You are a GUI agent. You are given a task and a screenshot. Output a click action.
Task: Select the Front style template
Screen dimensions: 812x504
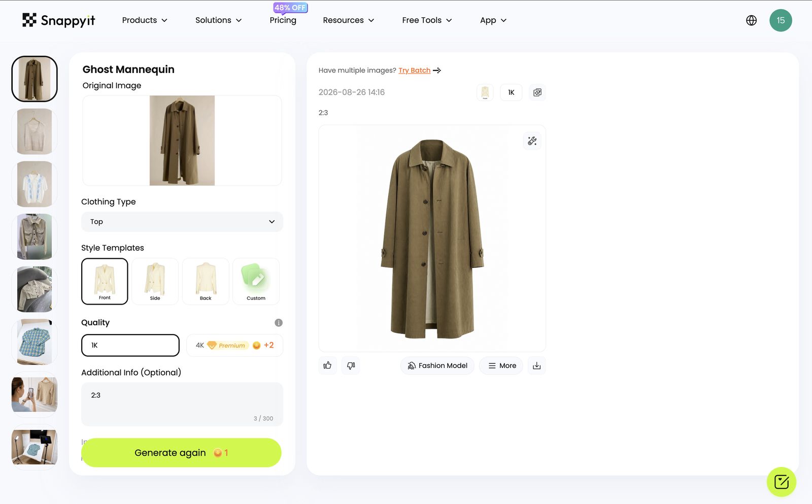[x=105, y=281]
